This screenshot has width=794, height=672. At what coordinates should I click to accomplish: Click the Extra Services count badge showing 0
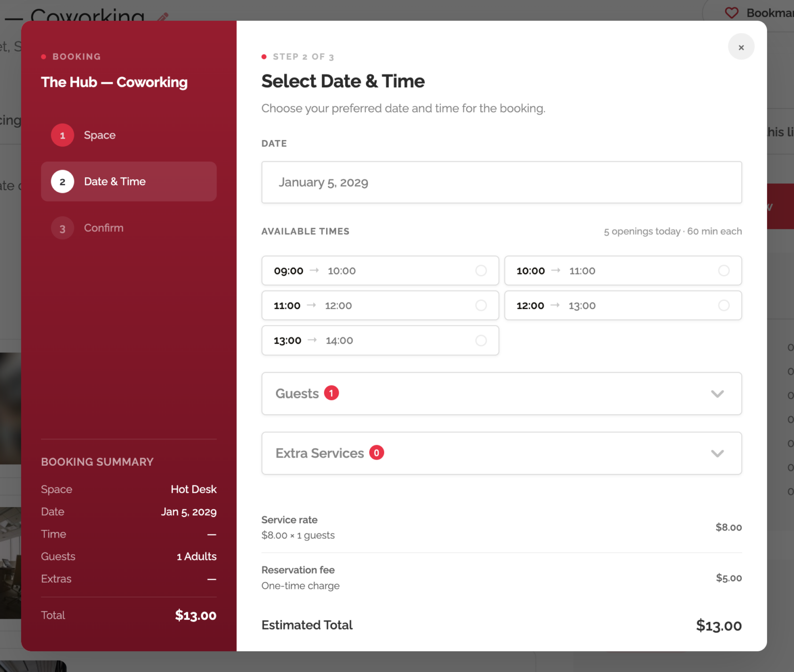point(376,453)
